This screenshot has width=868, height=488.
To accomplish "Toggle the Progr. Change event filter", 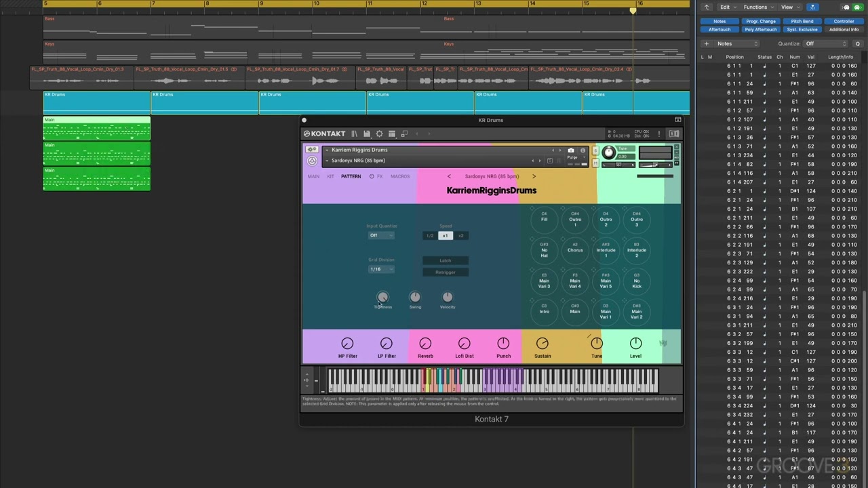I will [761, 21].
